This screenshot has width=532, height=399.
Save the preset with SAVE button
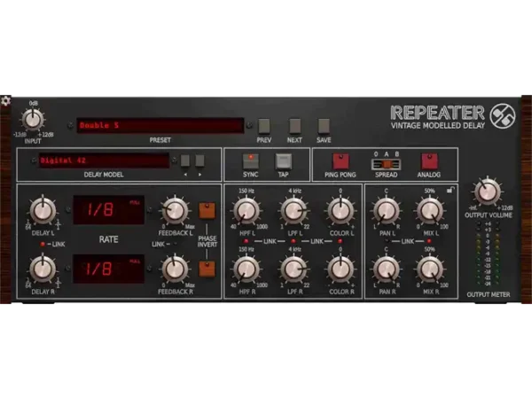click(324, 126)
